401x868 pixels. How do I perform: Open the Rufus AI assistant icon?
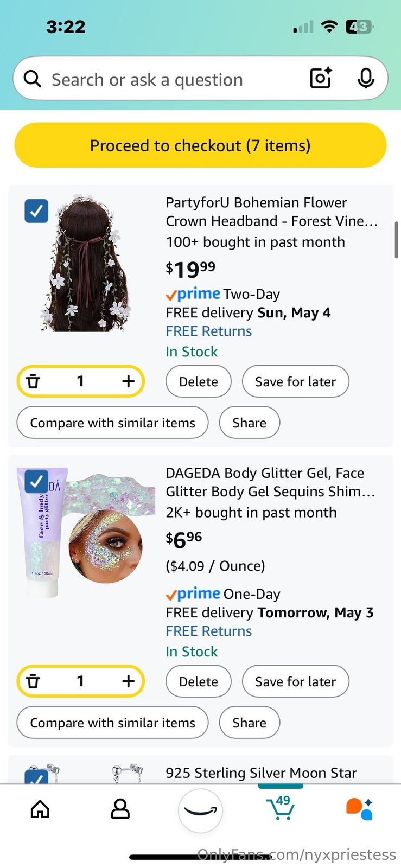[359, 809]
